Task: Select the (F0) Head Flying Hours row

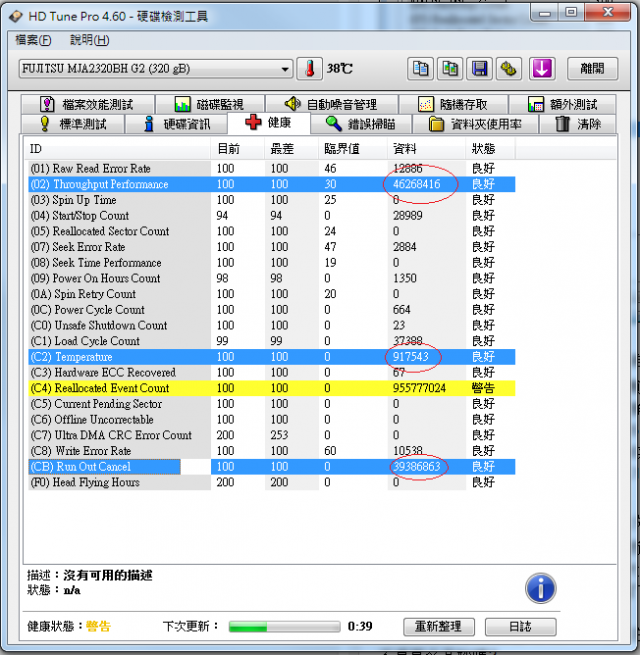Action: click(x=271, y=482)
